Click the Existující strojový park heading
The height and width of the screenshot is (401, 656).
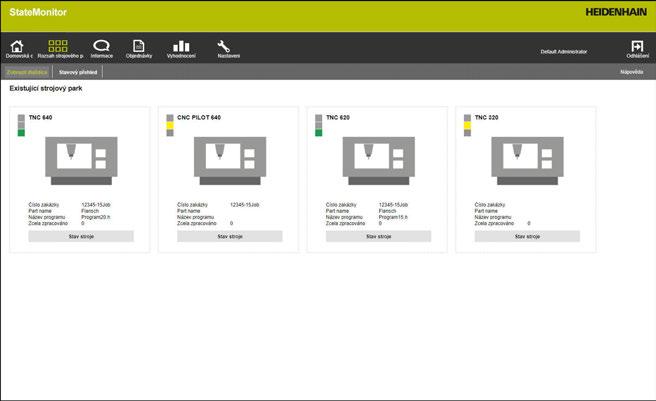(x=46, y=88)
